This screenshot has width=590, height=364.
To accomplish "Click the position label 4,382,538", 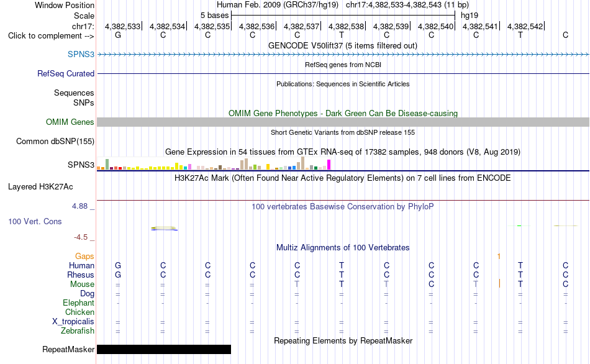I will 347,26.
